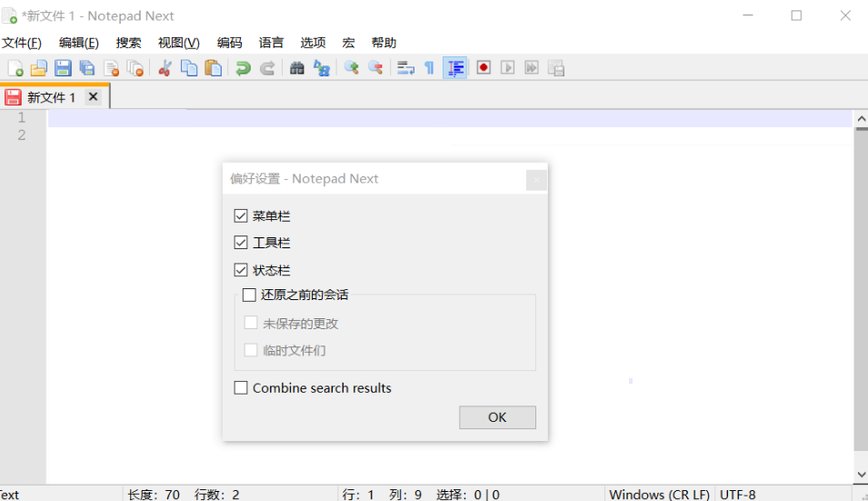
Task: Click the Zoom Out magnifier icon
Action: coord(375,68)
